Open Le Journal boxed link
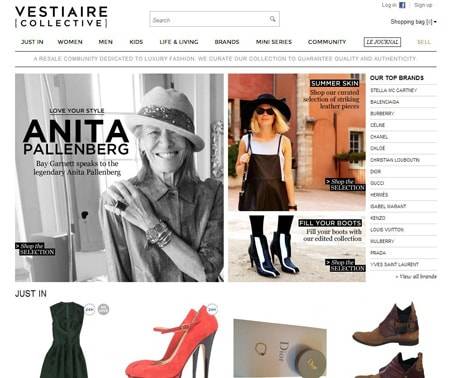 click(x=382, y=42)
